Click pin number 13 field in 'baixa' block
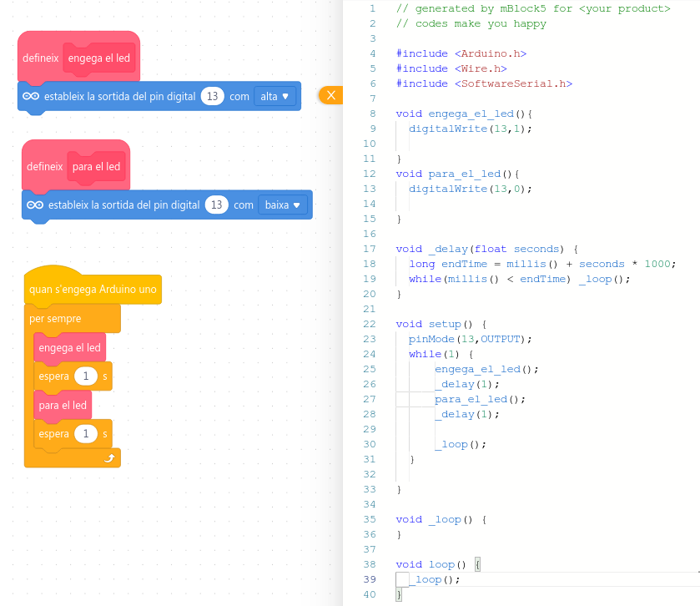This screenshot has width=700, height=606. tap(217, 205)
